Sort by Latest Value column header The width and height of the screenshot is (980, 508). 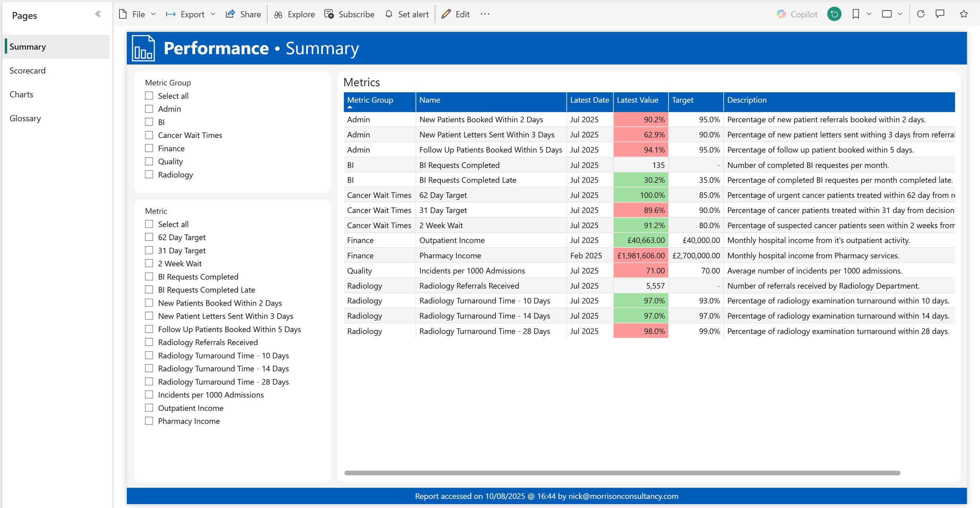point(637,100)
